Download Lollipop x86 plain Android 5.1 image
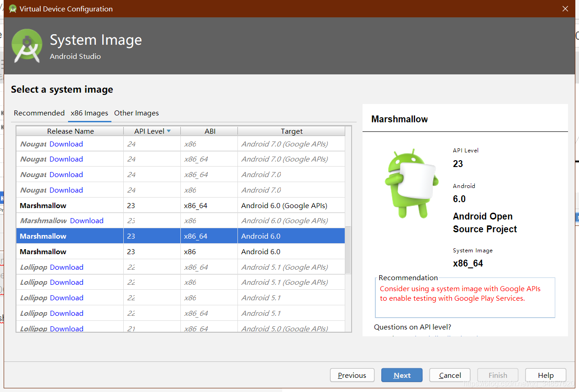The image size is (579, 392). tap(67, 298)
